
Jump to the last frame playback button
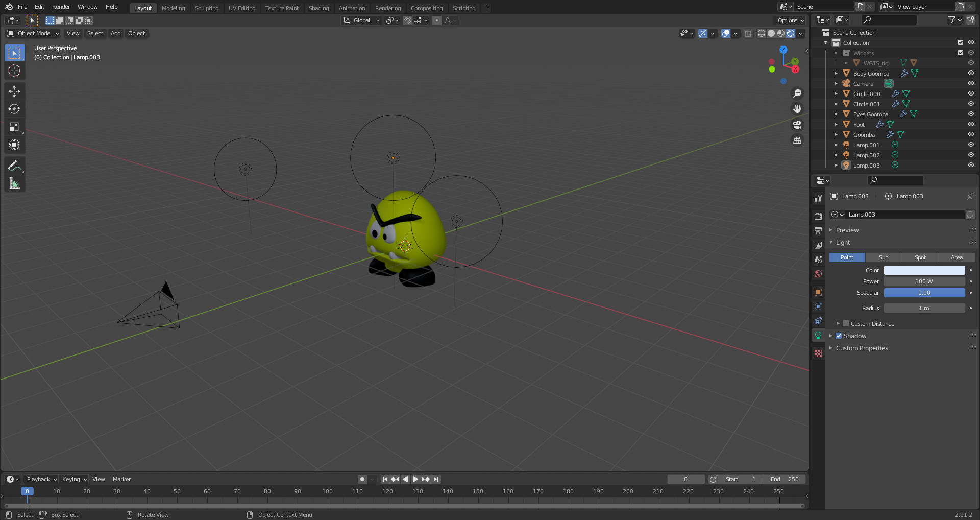click(436, 479)
